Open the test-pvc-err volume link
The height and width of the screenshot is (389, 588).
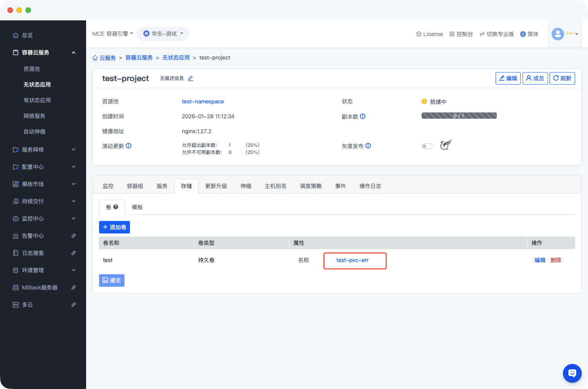point(352,260)
